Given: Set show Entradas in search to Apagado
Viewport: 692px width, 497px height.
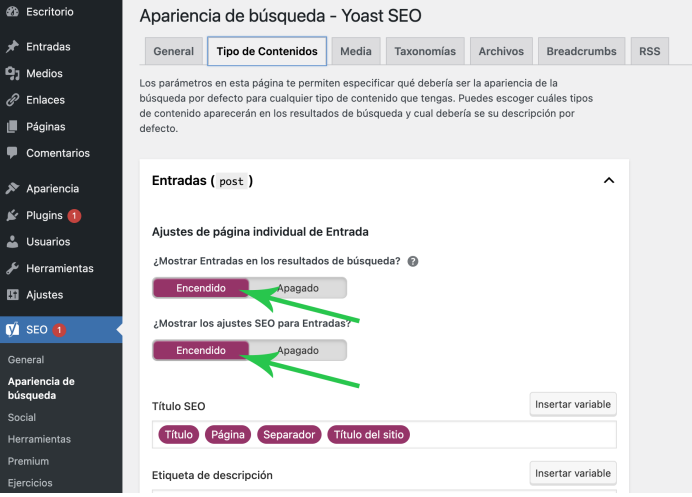Looking at the screenshot, I should pos(298,288).
